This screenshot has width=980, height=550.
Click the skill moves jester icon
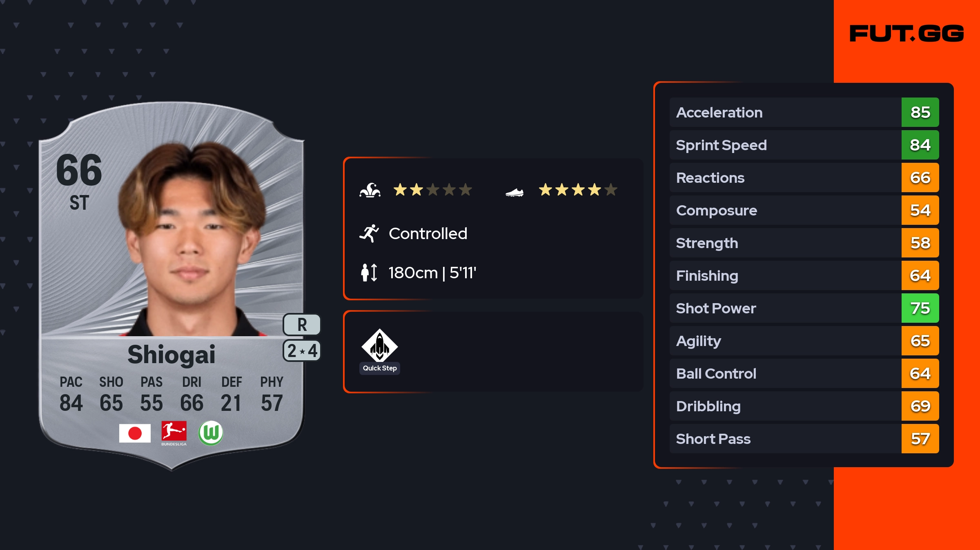pos(370,190)
